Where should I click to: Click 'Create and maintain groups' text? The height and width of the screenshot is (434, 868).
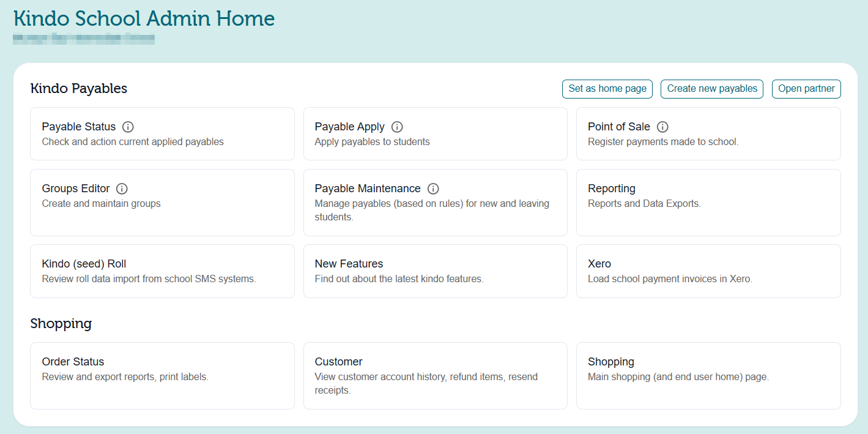102,204
